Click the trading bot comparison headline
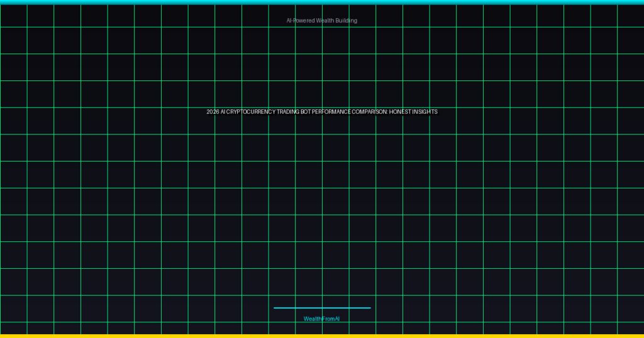This screenshot has width=644, height=338. (x=321, y=112)
